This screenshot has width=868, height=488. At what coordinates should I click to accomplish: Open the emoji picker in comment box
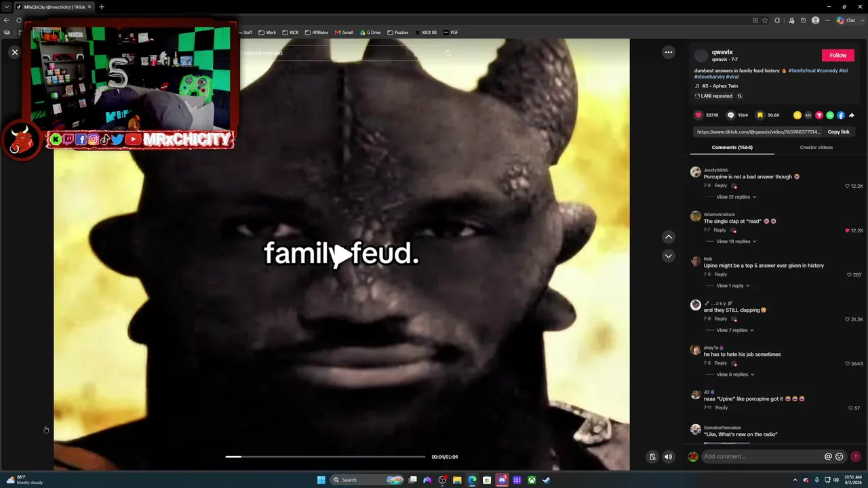(840, 457)
